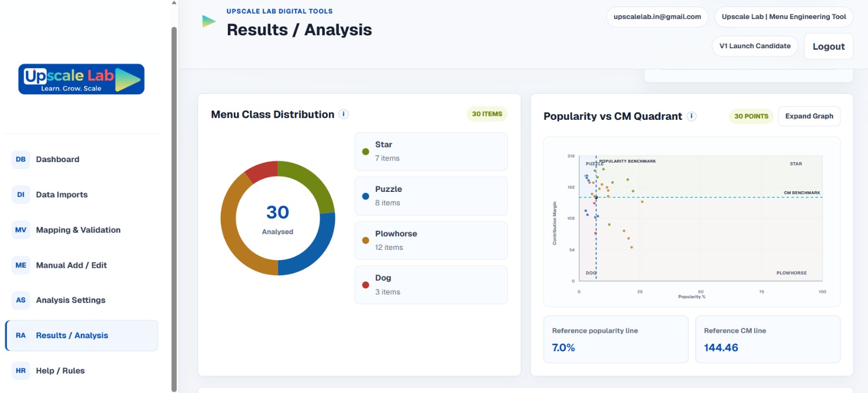Screen dimensions: 868x393
Task: Click the Plowhorse orange color dot
Action: pyautogui.click(x=366, y=241)
